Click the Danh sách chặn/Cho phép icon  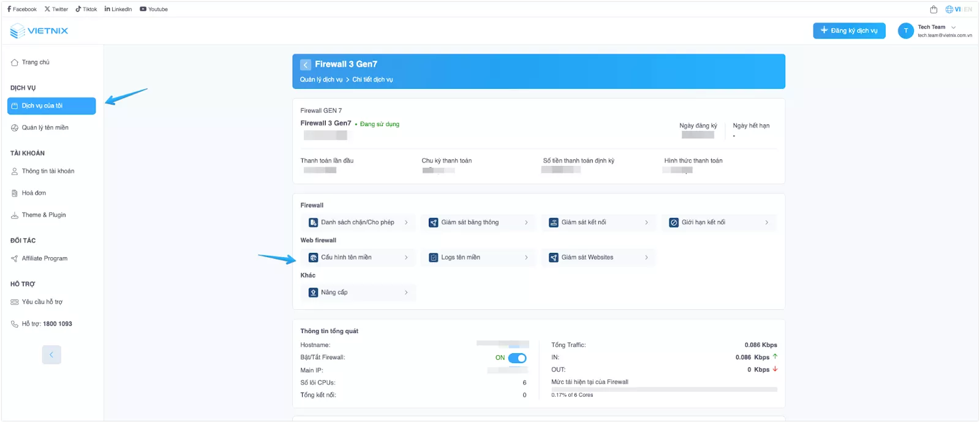click(x=313, y=223)
